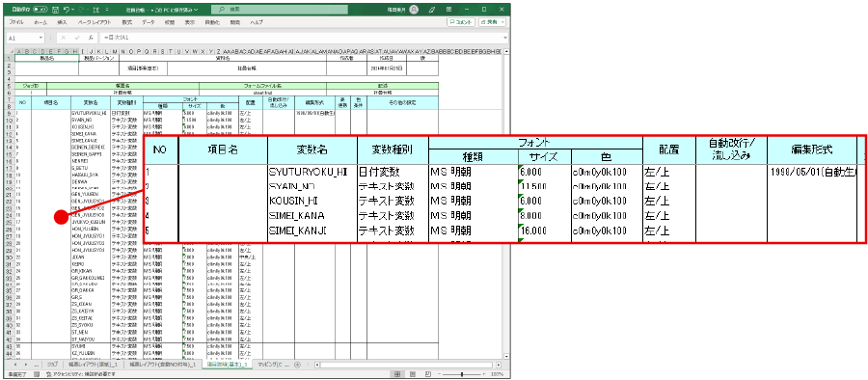This screenshot has height=380, width=868.
Task: Click the pen/coming-soon icon in title bar
Action: tap(431, 10)
